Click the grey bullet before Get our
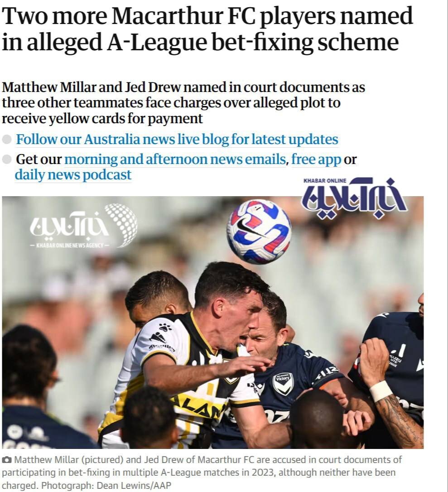 coord(7,159)
